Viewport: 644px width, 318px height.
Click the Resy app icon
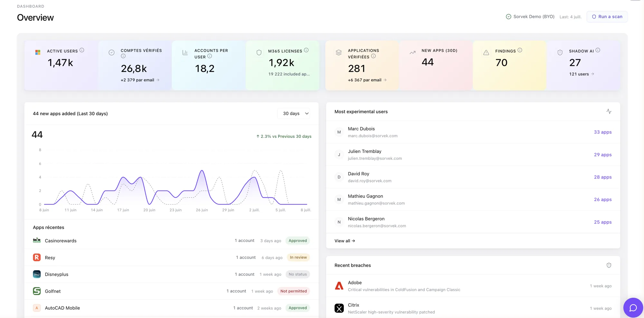coord(37,257)
